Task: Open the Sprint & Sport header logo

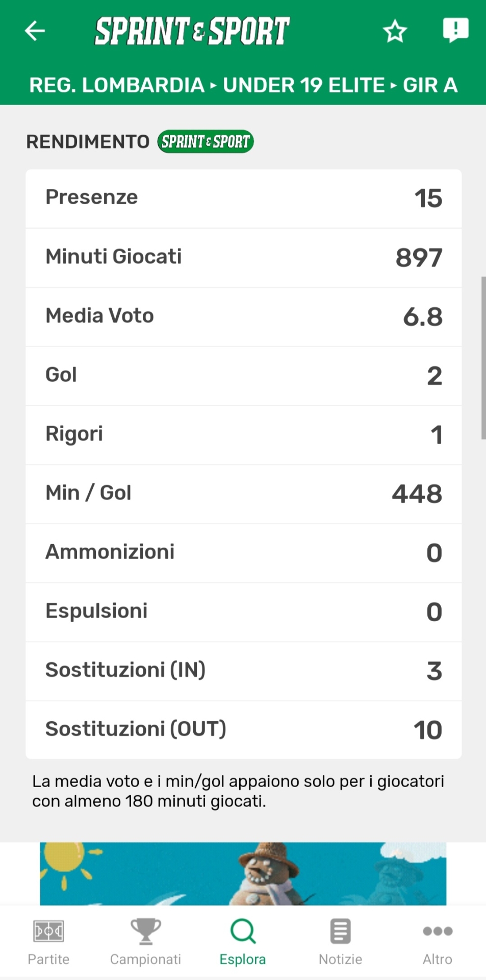Action: [x=192, y=31]
